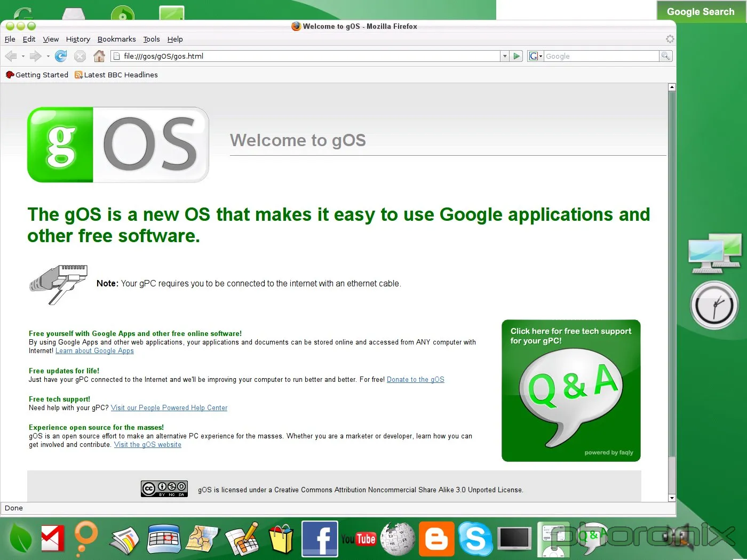Follow the Visit the gOS website link
This screenshot has width=747, height=560.
click(x=148, y=445)
